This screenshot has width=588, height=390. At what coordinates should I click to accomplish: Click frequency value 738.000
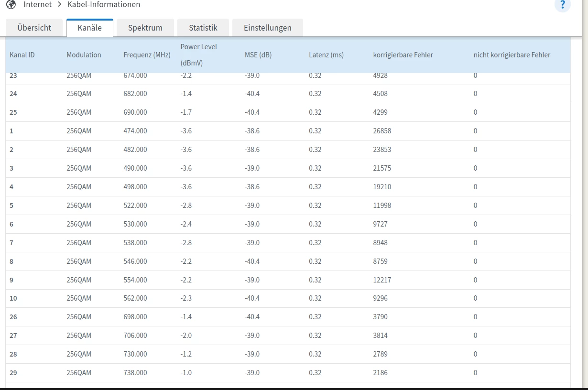click(x=135, y=373)
